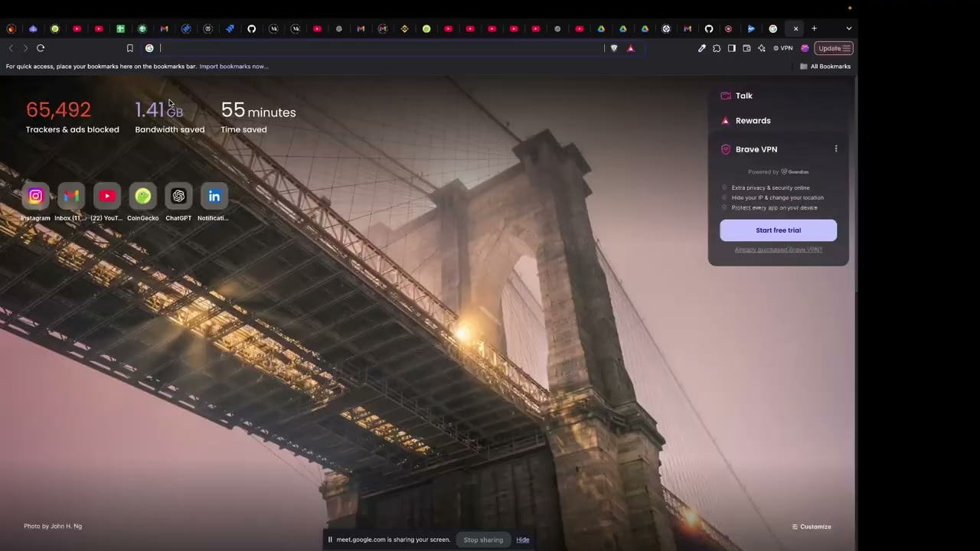Click the Start free trial button
The width and height of the screenshot is (980, 551).
click(778, 230)
